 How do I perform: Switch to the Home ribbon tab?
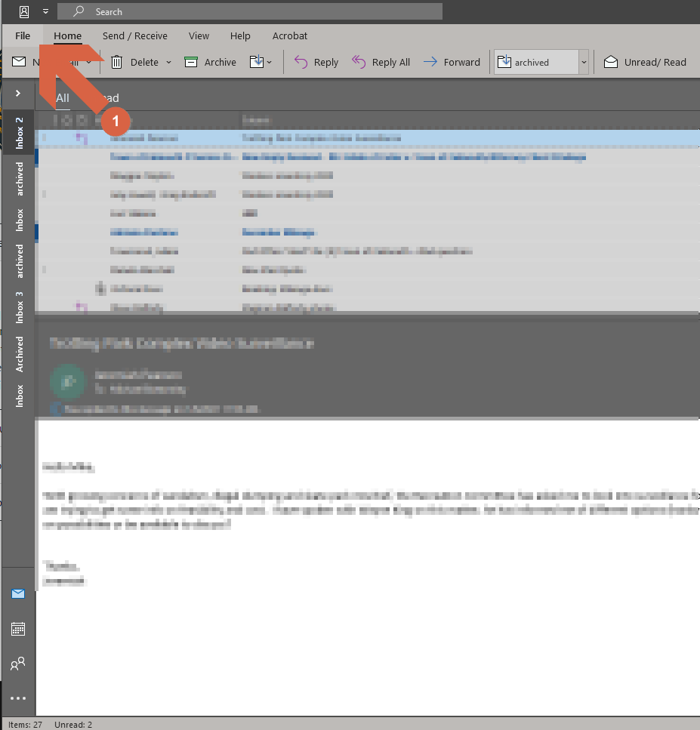tap(67, 35)
